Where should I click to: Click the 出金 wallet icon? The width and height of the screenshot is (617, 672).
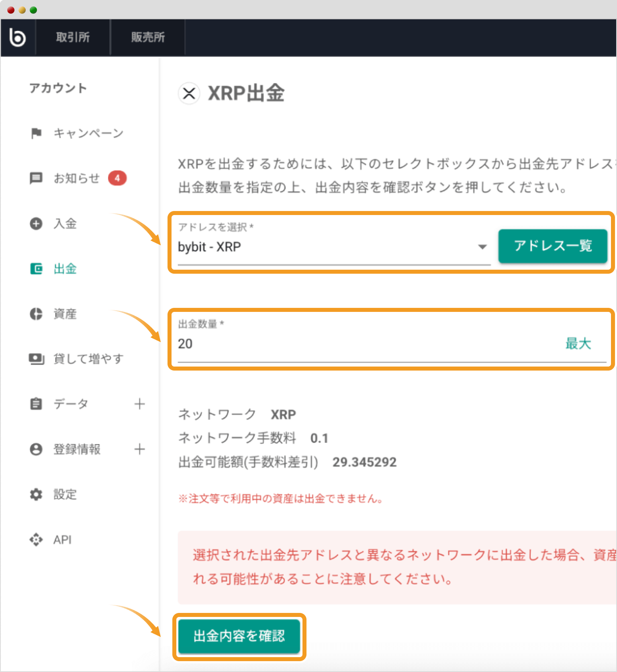[36, 268]
